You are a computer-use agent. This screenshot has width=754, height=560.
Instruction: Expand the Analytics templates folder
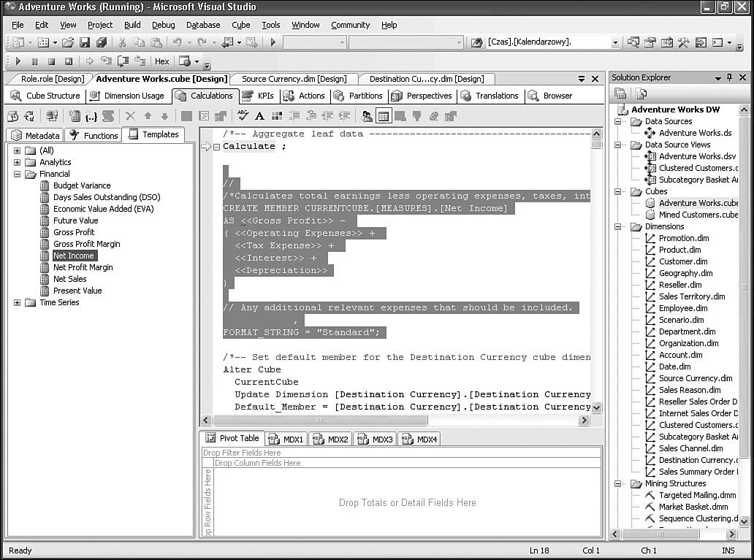pyautogui.click(x=18, y=163)
